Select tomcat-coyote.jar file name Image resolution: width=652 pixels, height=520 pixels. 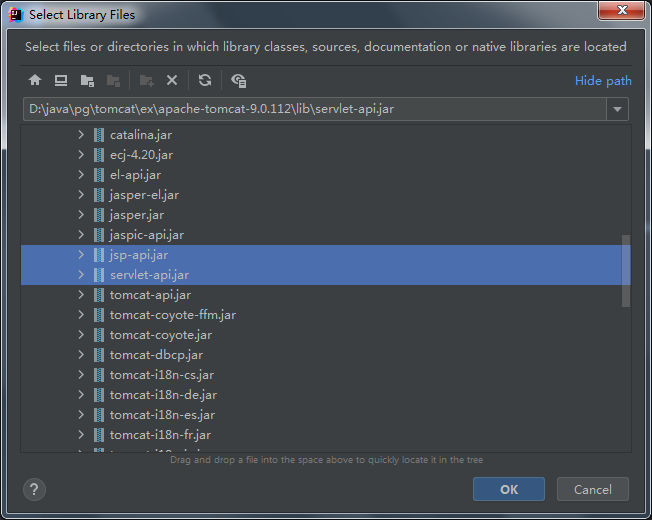(161, 335)
